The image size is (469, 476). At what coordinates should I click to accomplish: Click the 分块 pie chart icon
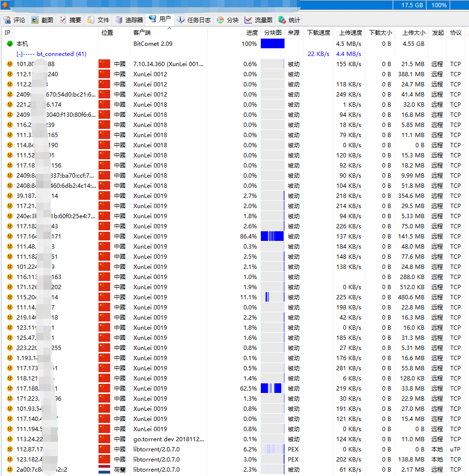click(220, 20)
